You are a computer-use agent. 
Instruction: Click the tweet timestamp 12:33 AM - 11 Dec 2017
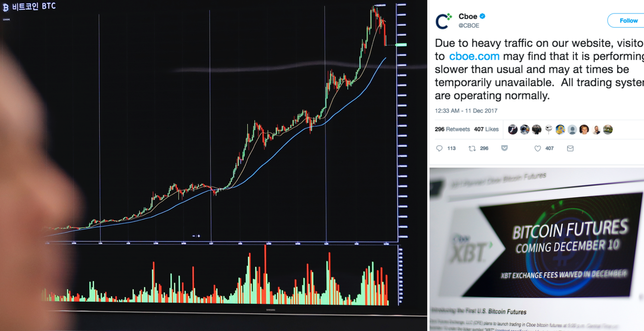[466, 111]
